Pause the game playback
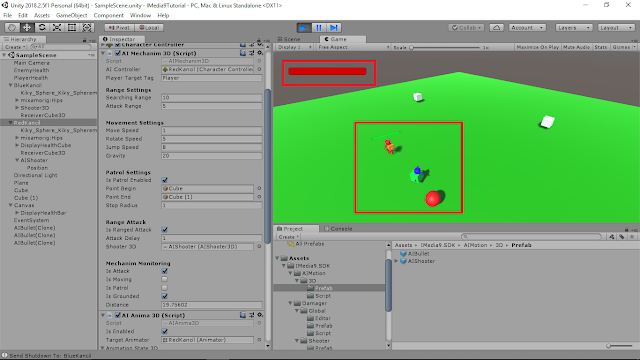Image resolution: width=640 pixels, height=360 pixels. (x=319, y=28)
